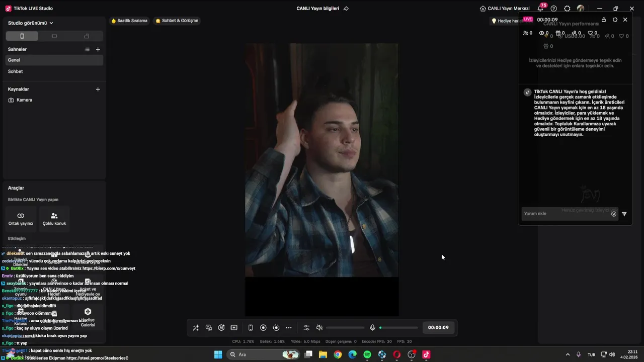
Task: Click the share arrow next to CANLI Yayın bilgileri
Action: click(346, 9)
